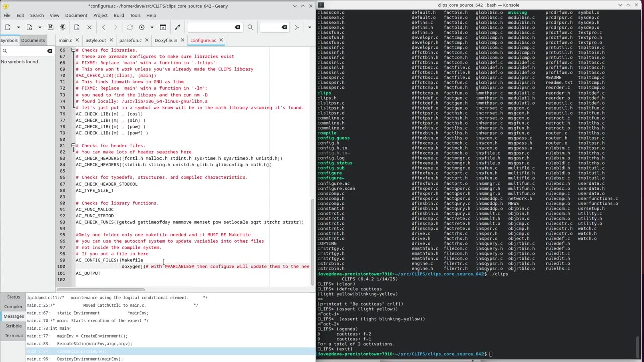The height and width of the screenshot is (362, 644).
Task: Collapse the fold at line 66
Action: 73,50
